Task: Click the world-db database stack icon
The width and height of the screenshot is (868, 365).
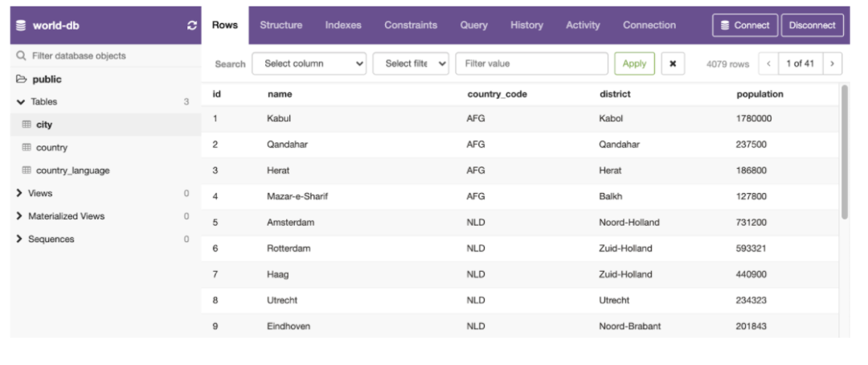Action: point(22,27)
